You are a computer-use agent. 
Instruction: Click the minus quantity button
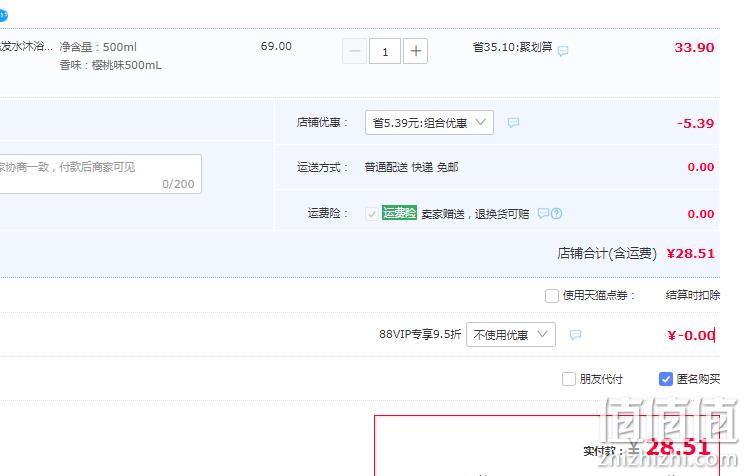pyautogui.click(x=354, y=51)
